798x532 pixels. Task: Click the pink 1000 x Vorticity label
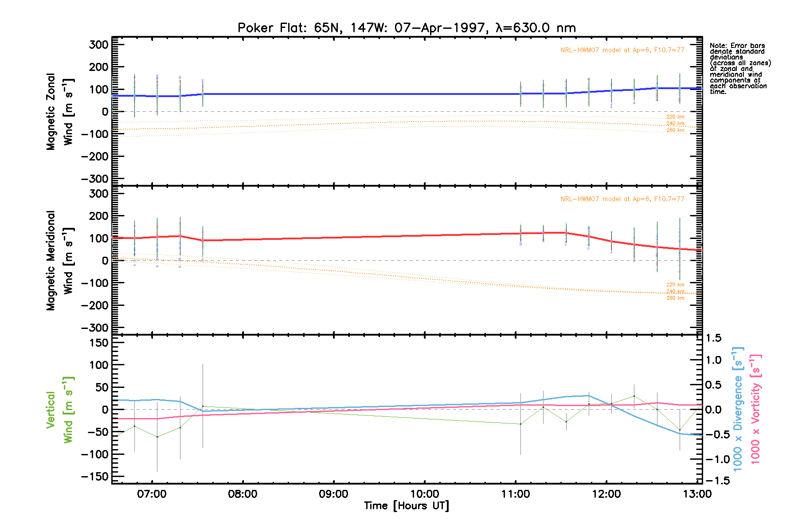755,409
